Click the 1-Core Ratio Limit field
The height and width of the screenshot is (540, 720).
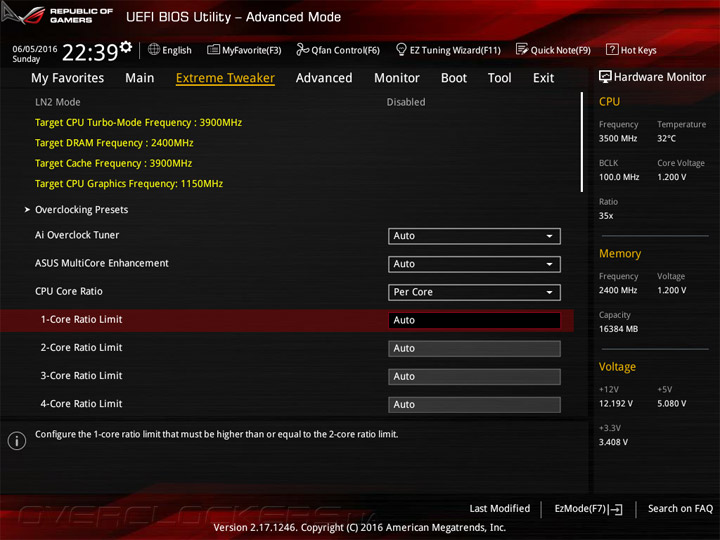click(x=474, y=320)
